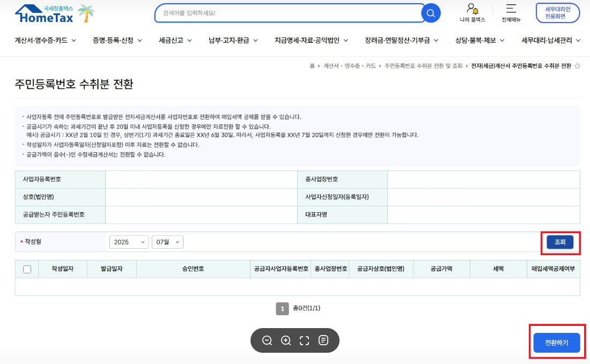The image size is (590, 364).
Task: Open the year dropdown showing 2025
Action: (x=129, y=242)
